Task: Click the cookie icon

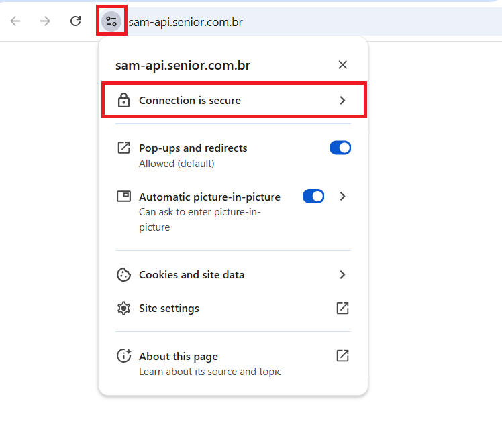Action: (x=123, y=275)
